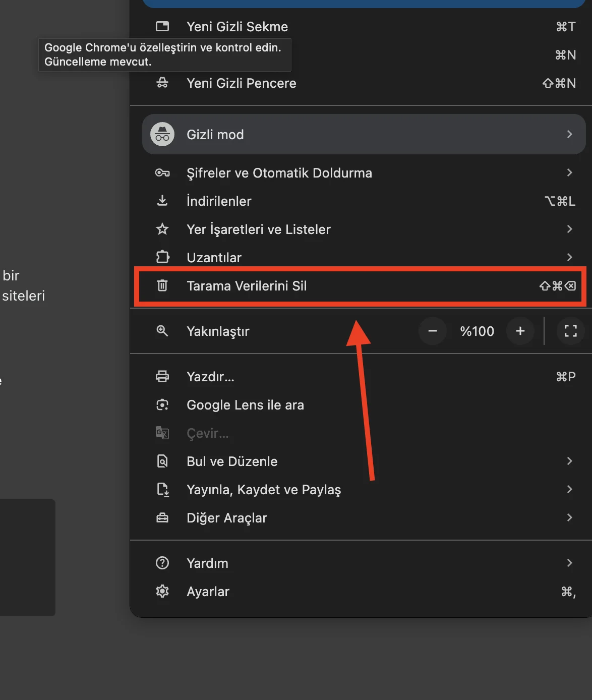Click the Gizli mod incognito avatar icon
The image size is (592, 700).
pyautogui.click(x=162, y=134)
